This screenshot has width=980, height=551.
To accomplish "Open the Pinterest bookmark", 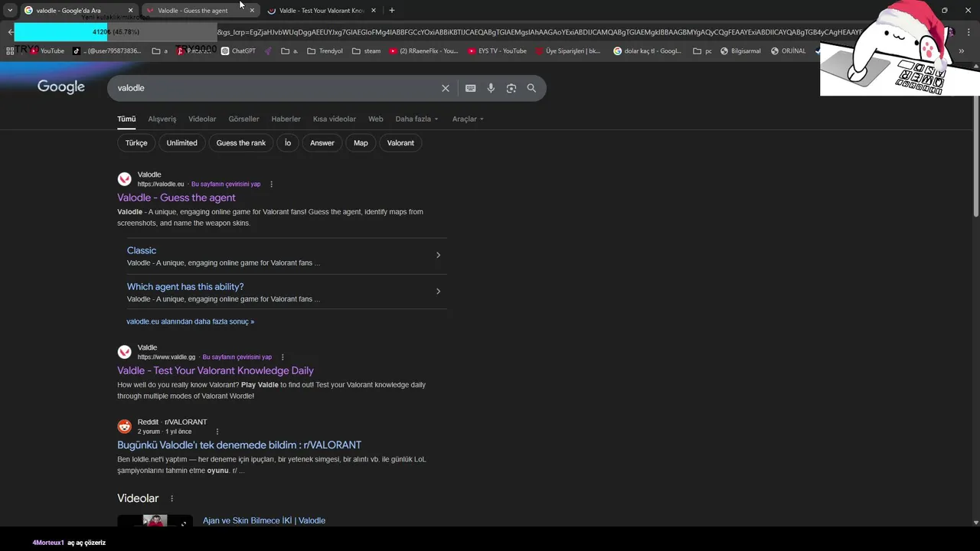I will [194, 51].
